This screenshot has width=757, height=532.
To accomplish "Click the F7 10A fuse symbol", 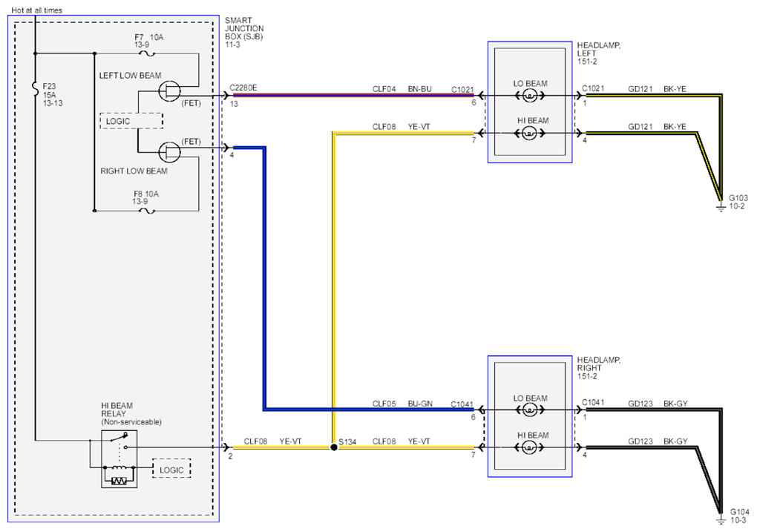I will (147, 53).
